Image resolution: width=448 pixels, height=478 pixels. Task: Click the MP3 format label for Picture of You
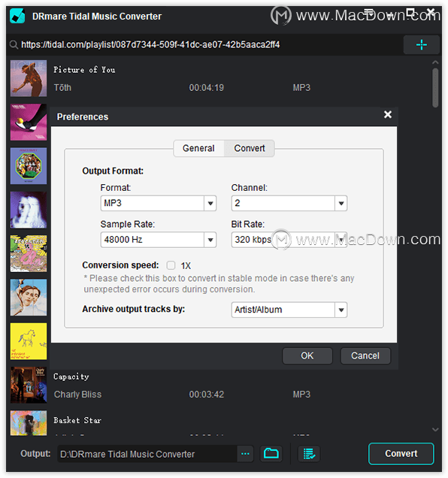[301, 88]
